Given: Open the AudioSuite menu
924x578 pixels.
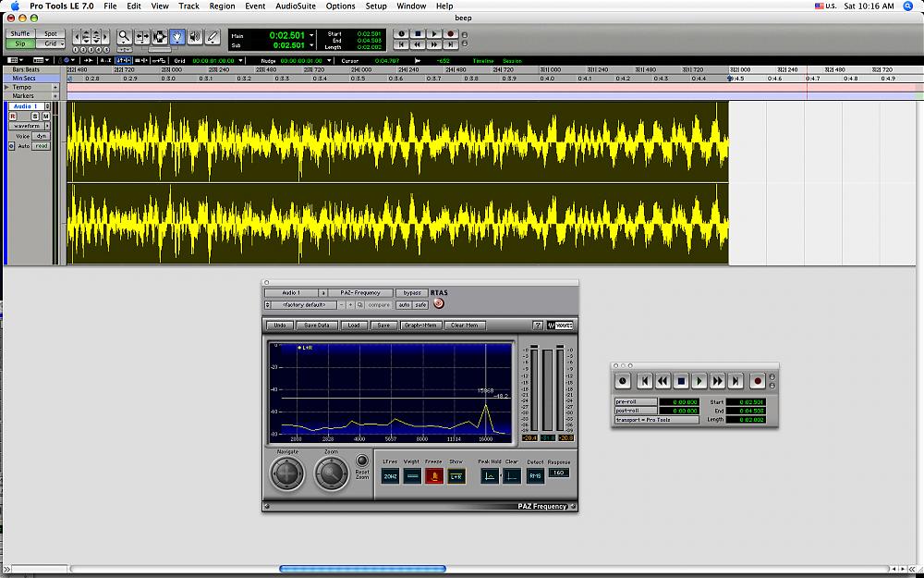Looking at the screenshot, I should click(296, 6).
